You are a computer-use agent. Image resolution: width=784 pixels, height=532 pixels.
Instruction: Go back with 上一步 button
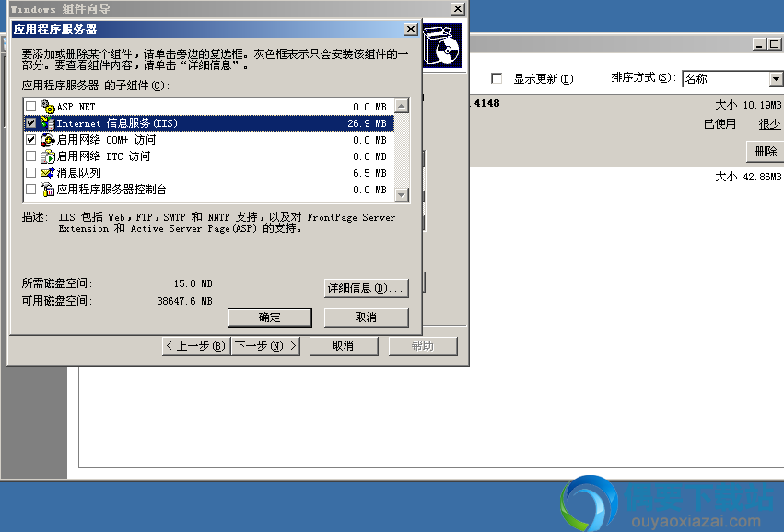pyautogui.click(x=196, y=346)
